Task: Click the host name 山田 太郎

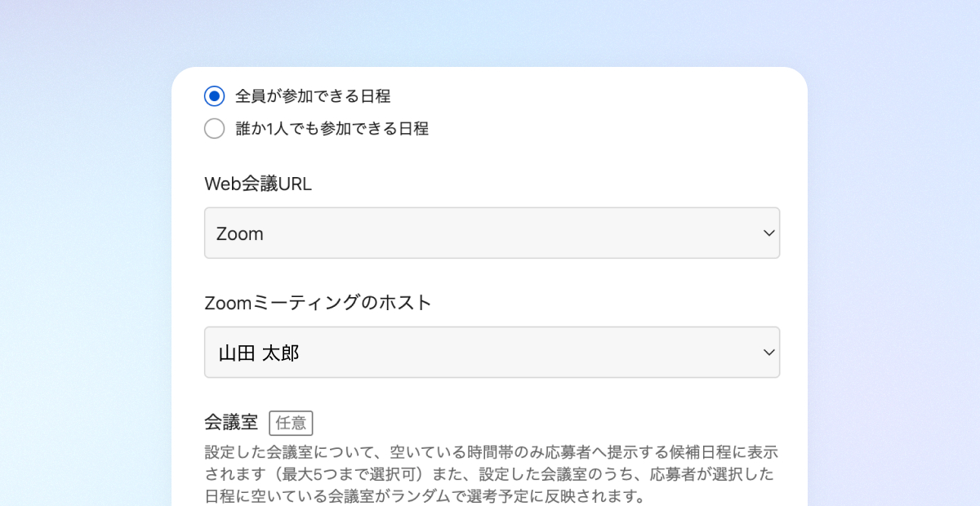Action: 258,353
